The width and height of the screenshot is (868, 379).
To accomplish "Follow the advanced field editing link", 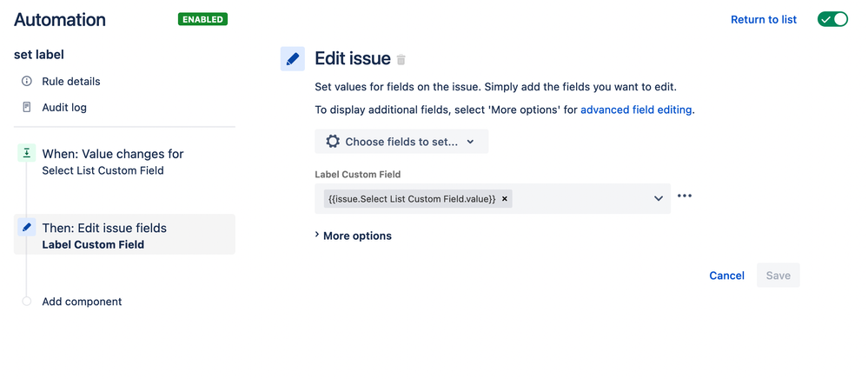I will (636, 110).
